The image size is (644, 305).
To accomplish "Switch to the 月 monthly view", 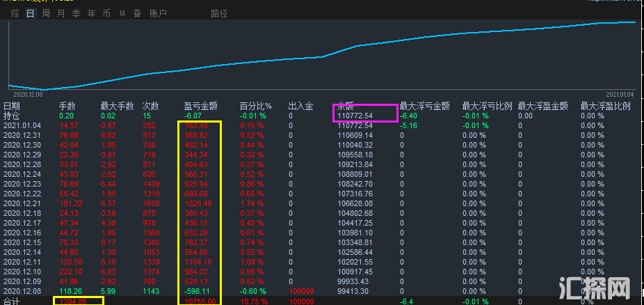I will pyautogui.click(x=61, y=13).
